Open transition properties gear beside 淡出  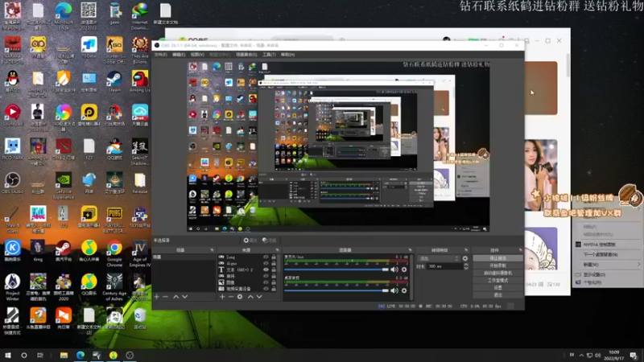(x=465, y=258)
